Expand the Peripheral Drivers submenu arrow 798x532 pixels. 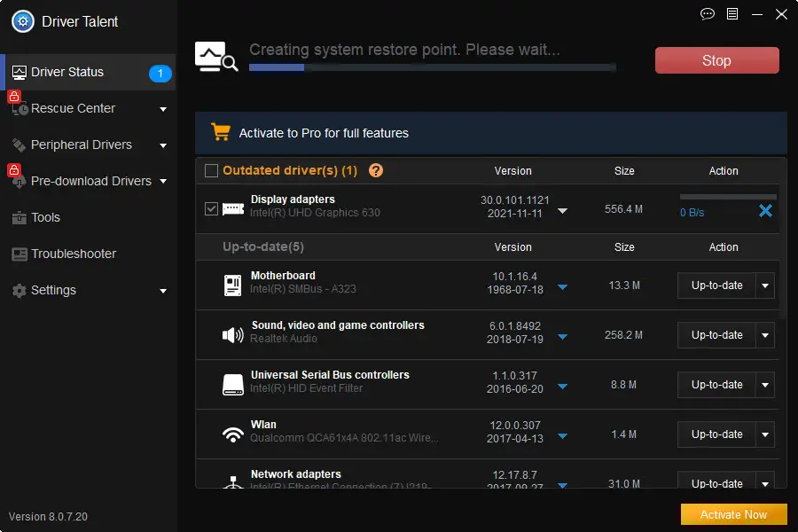tap(163, 145)
